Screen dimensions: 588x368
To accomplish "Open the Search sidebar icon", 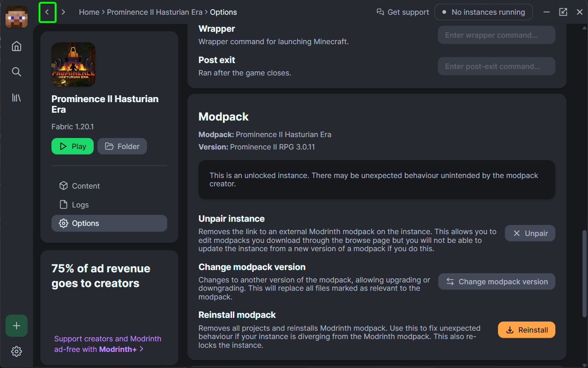I will coord(17,72).
